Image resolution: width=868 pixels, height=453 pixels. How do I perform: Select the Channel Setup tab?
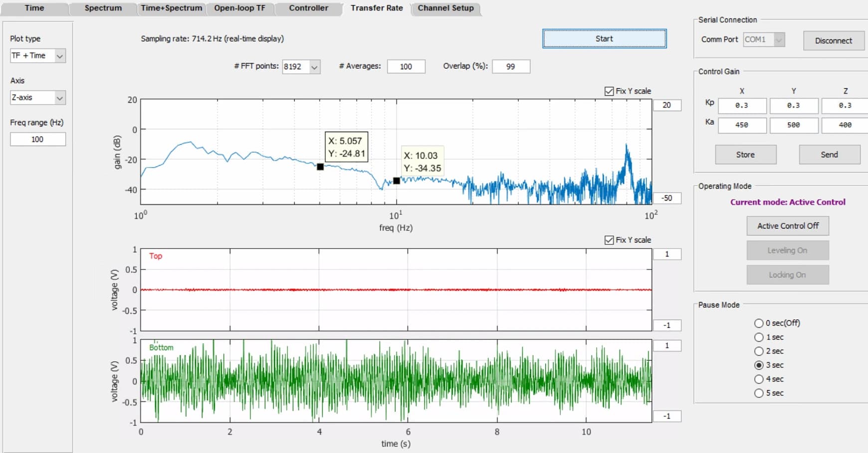445,8
